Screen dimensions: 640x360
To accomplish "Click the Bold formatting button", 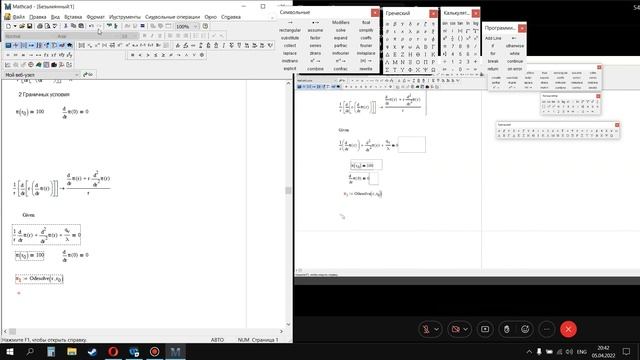I will click(144, 36).
